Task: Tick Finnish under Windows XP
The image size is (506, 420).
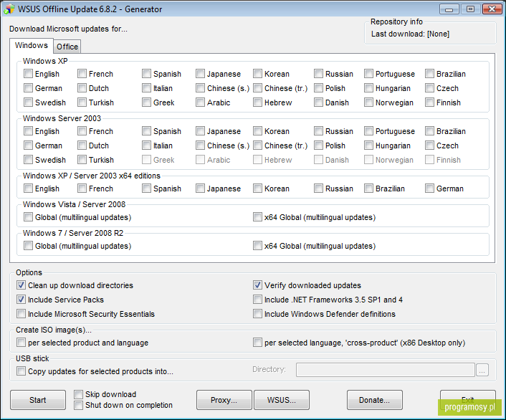Action: [x=429, y=102]
